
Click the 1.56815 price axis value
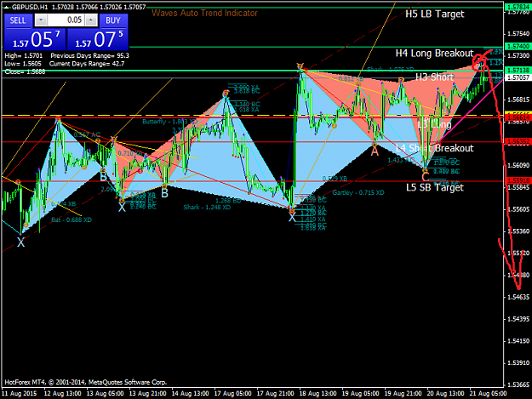point(518,100)
